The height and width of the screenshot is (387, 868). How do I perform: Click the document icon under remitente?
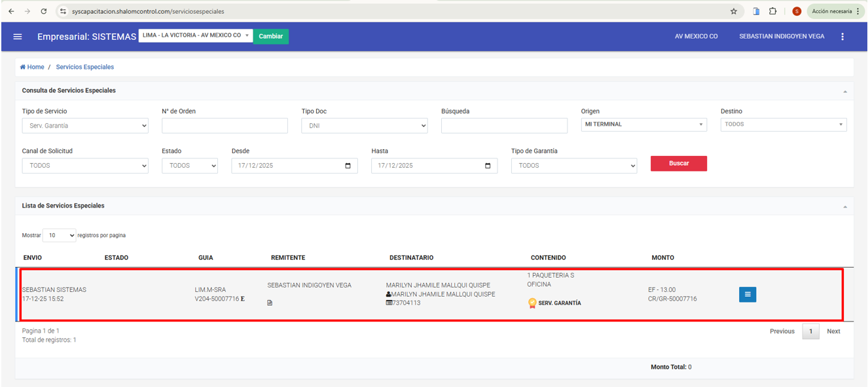[270, 303]
